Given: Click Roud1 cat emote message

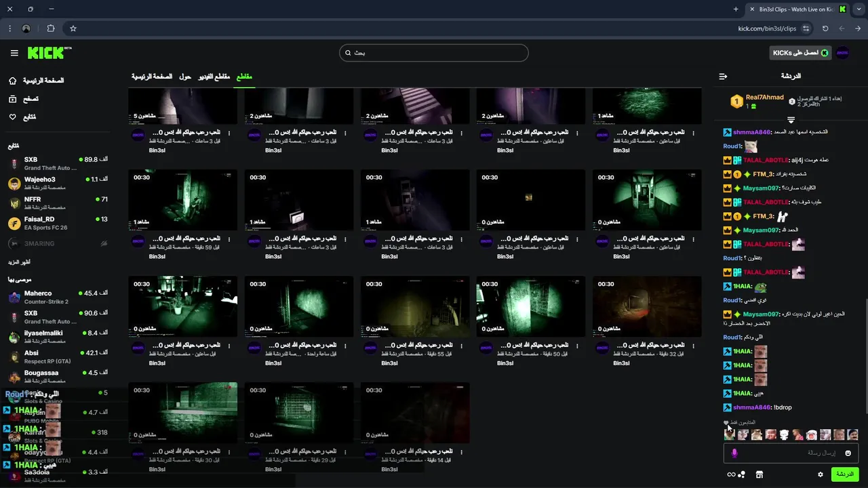Looking at the screenshot, I should tap(751, 146).
